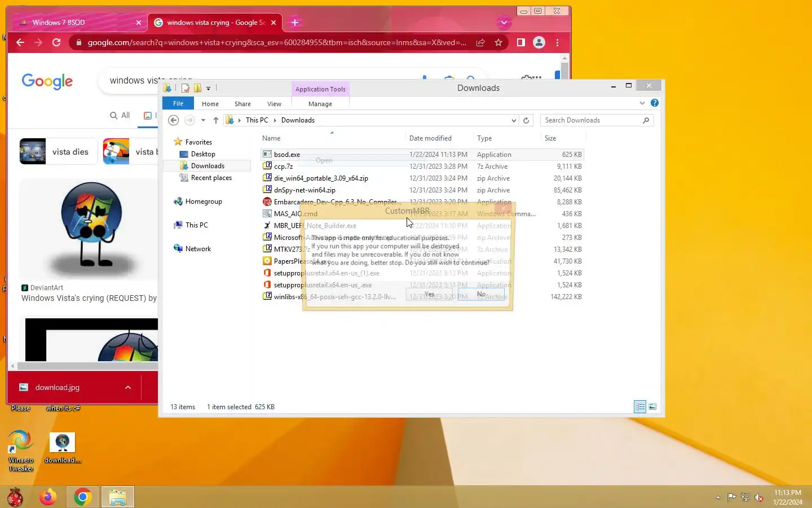Open the Home ribbon tab
Screen dimensions: 812x508
(x=210, y=104)
